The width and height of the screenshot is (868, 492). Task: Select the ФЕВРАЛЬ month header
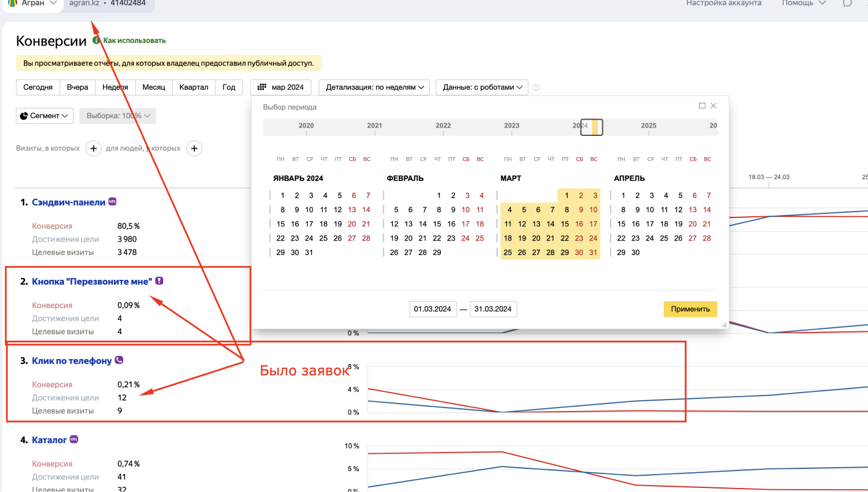click(405, 178)
